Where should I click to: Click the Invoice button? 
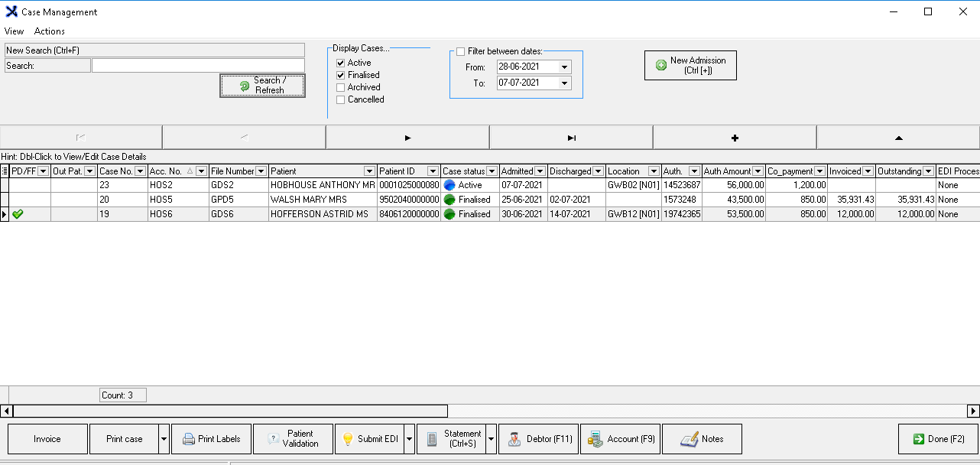[x=47, y=439]
